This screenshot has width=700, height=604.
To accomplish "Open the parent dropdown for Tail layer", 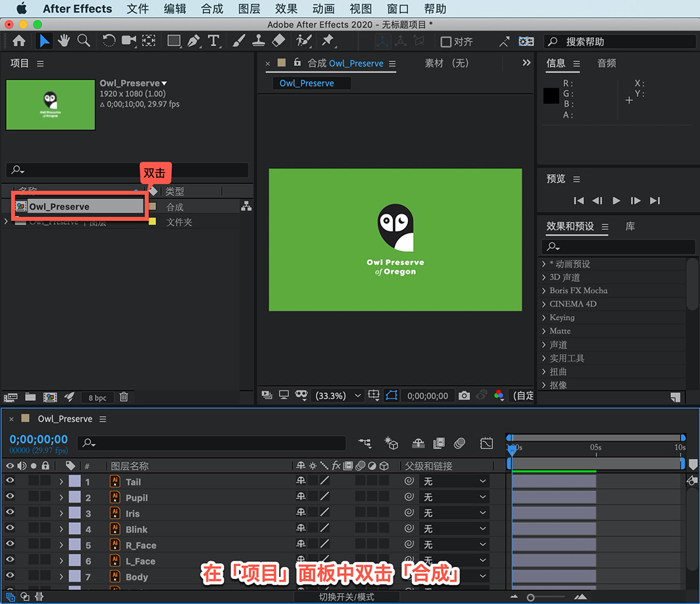I will click(454, 481).
